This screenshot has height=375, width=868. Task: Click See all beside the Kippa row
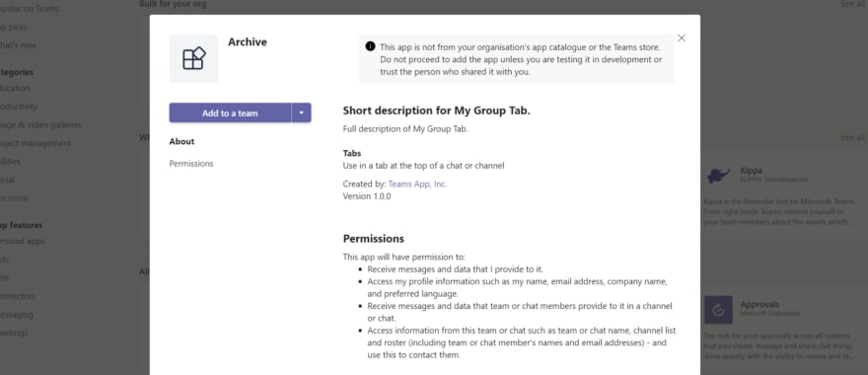click(852, 137)
